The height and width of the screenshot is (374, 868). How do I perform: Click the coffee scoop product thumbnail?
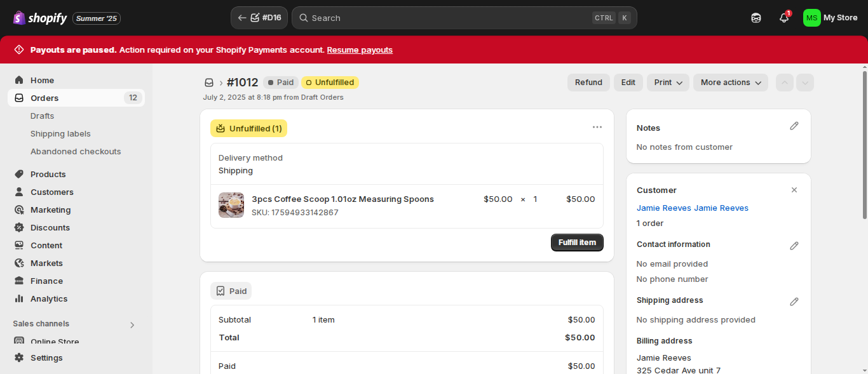point(231,205)
